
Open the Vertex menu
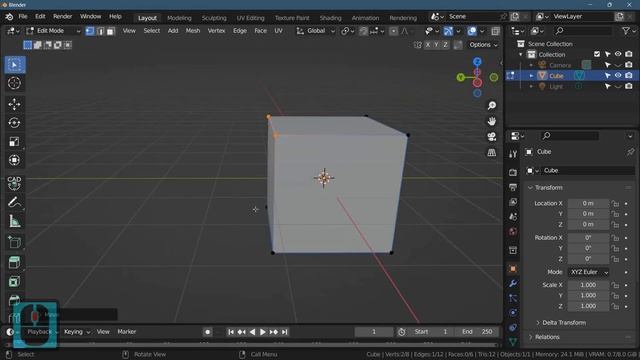[x=216, y=31]
